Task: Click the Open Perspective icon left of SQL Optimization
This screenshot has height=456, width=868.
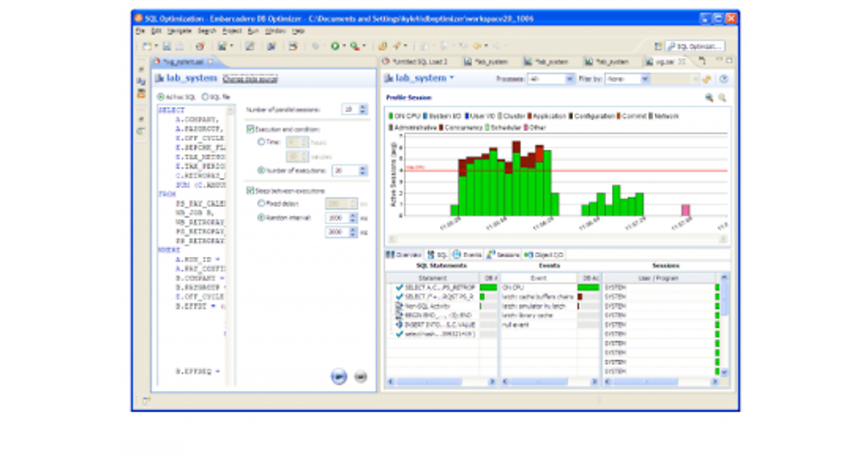Action: (x=657, y=46)
